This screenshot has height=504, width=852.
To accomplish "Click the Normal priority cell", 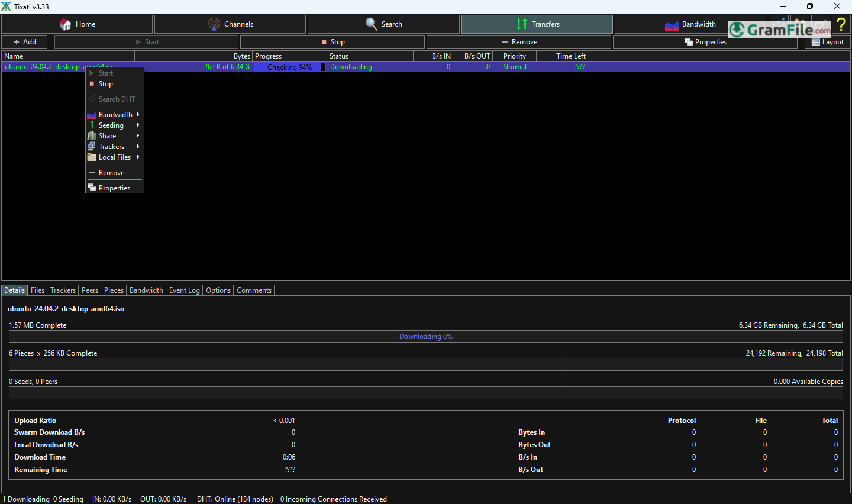I will tap(515, 67).
